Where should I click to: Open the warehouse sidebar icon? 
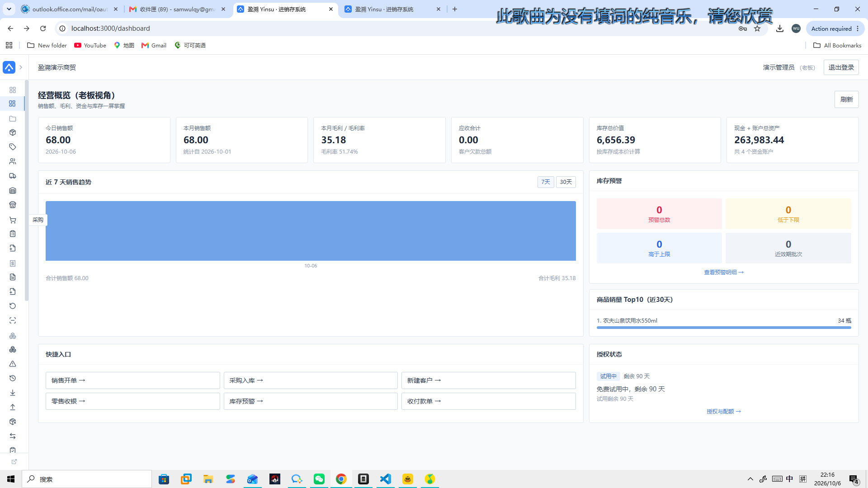point(13,191)
